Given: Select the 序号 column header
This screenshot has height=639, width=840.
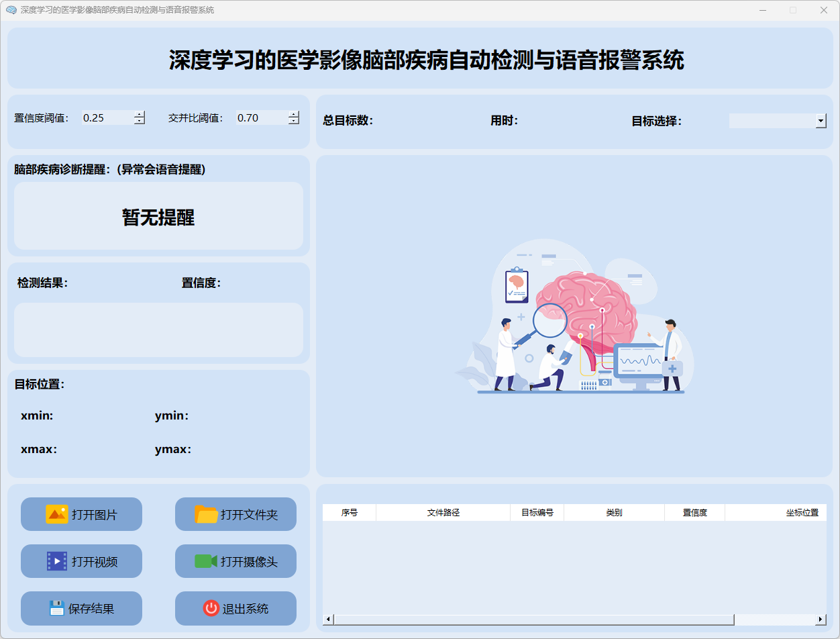Looking at the screenshot, I should pyautogui.click(x=349, y=512).
